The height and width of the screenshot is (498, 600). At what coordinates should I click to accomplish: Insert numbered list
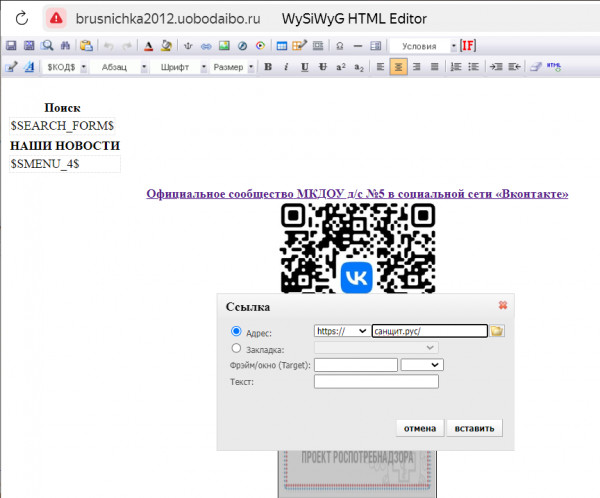[x=456, y=67]
